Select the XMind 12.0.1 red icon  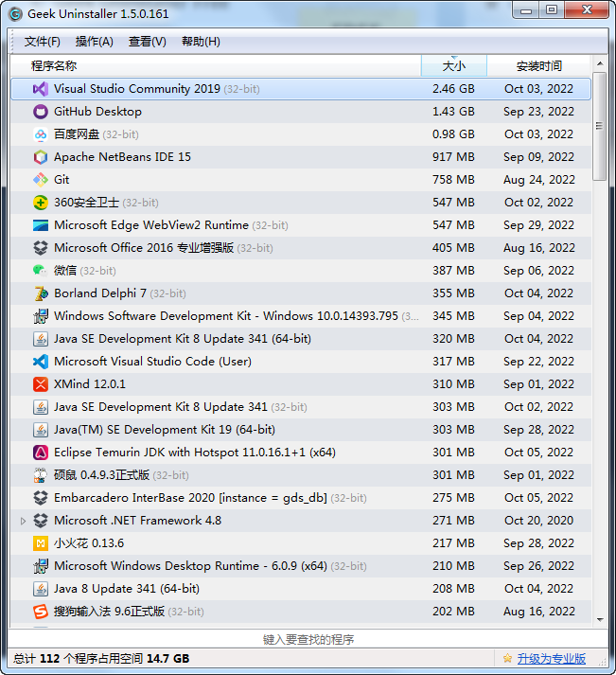[41, 384]
